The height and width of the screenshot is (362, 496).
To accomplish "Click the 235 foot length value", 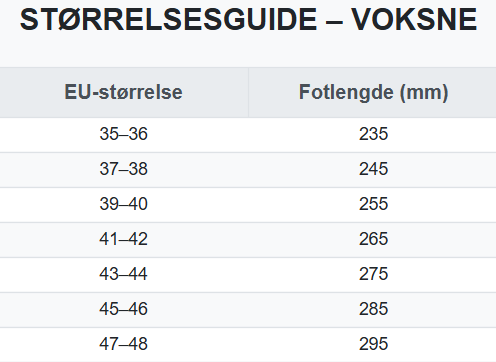I will point(373,134).
